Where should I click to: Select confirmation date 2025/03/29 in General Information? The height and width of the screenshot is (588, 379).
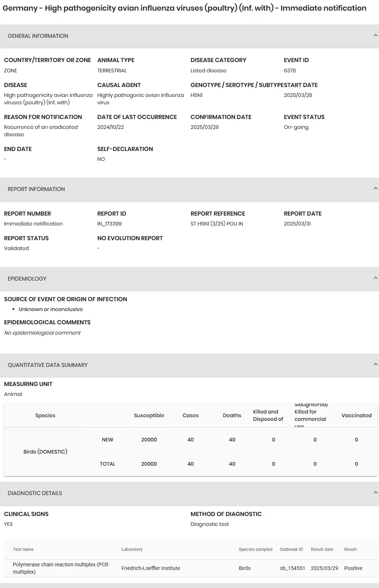coord(205,127)
